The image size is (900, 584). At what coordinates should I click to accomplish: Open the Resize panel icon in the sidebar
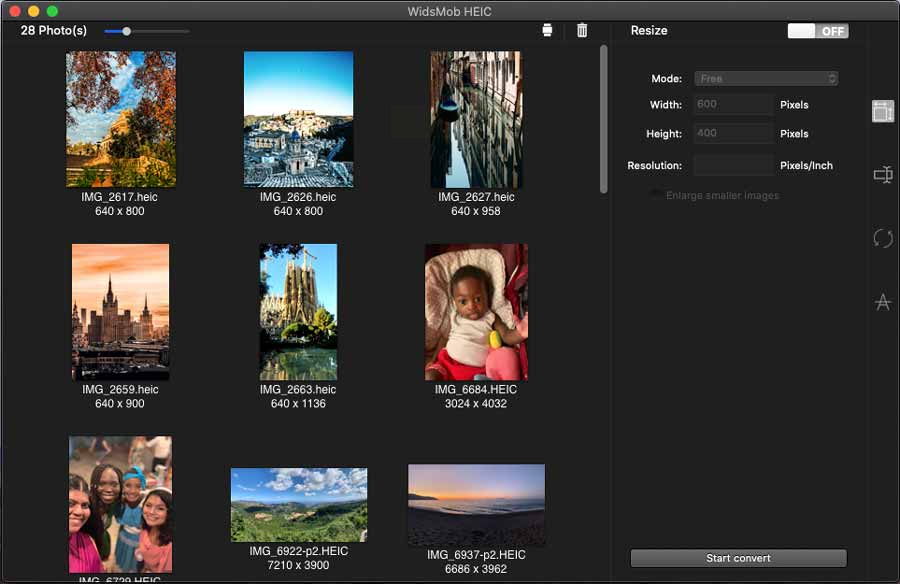click(882, 111)
